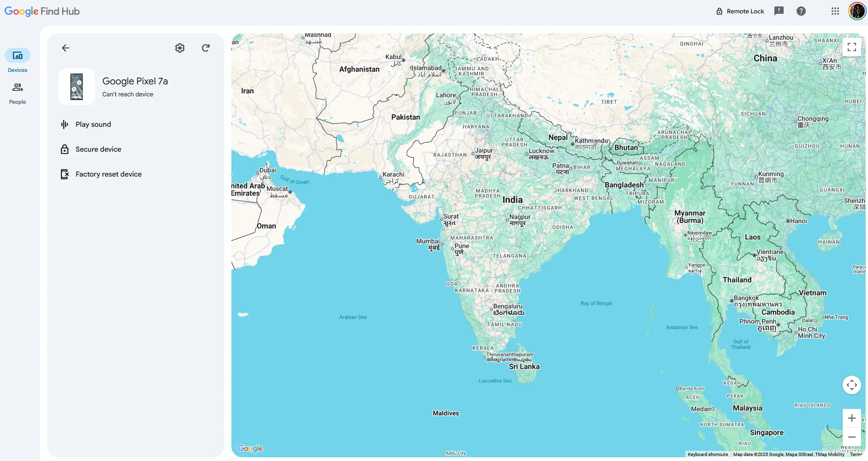The image size is (868, 461).
Task: Refresh the device location
Action: point(206,47)
